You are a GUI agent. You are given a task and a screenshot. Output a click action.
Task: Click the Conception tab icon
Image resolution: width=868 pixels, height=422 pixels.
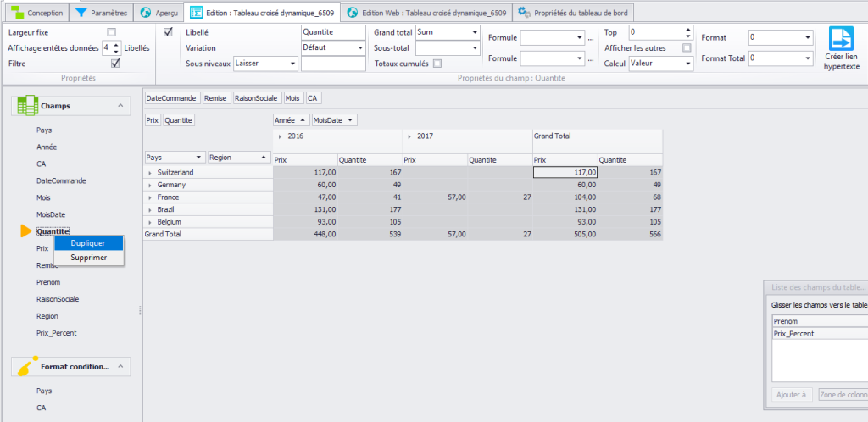(x=19, y=12)
